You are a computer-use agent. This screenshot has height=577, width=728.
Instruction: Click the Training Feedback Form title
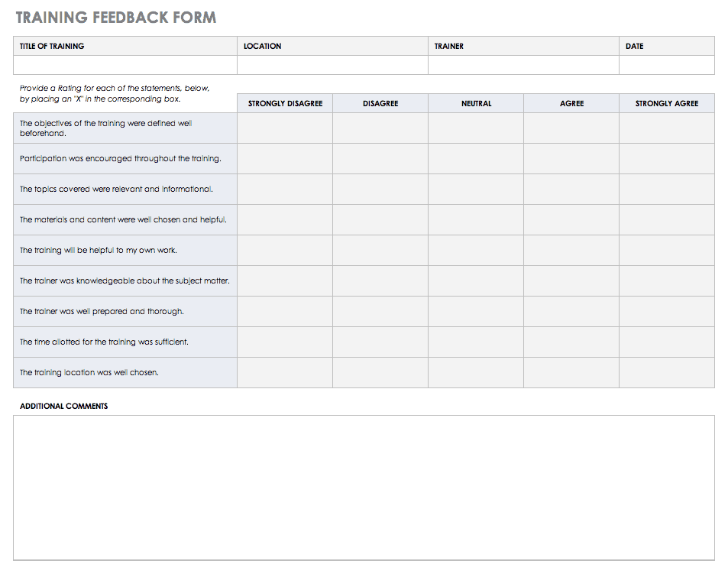(x=116, y=18)
